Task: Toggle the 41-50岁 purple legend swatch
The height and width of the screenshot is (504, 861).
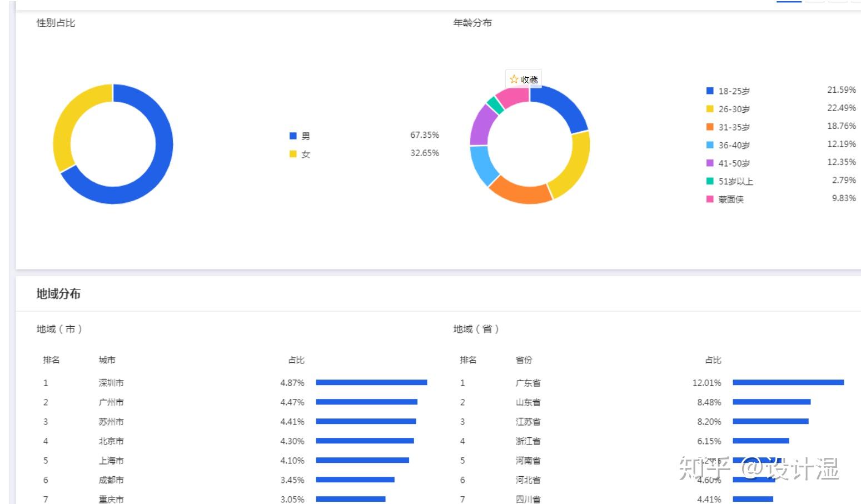Action: point(710,163)
